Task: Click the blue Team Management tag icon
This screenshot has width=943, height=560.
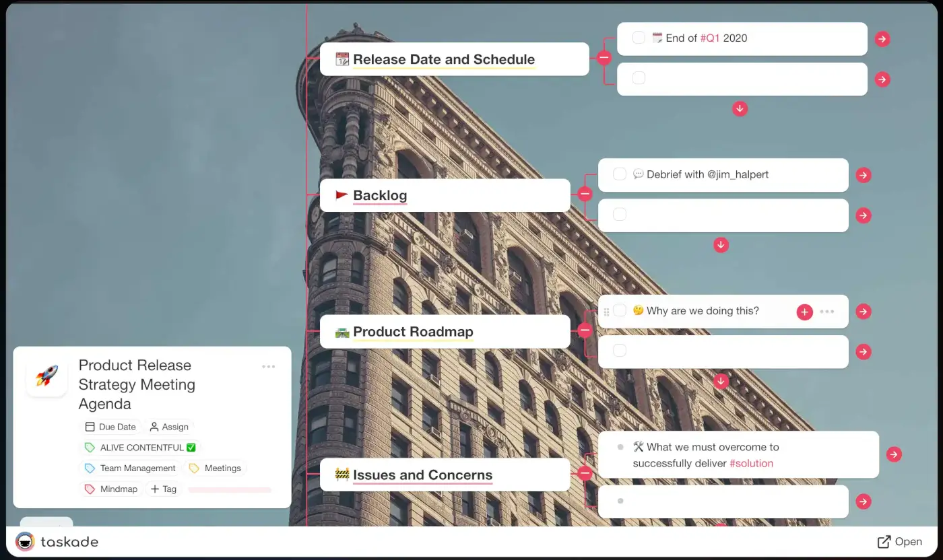Action: click(89, 468)
